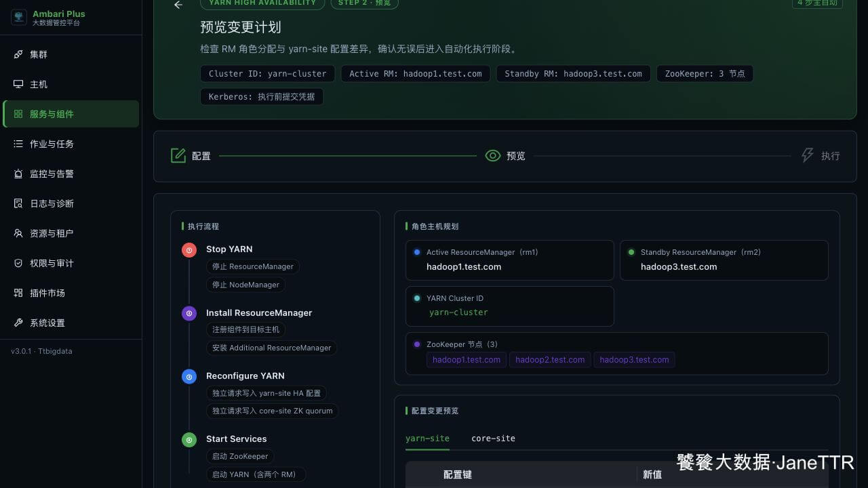Open the 监控与告警 menu item
Screen dimensions: 868x488
click(71, 174)
